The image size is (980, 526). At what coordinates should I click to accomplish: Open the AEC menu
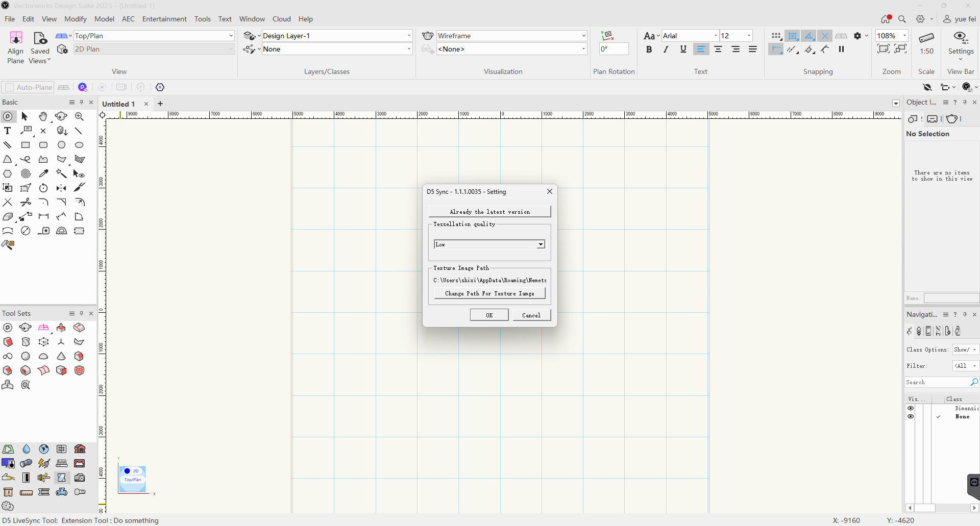pos(128,19)
